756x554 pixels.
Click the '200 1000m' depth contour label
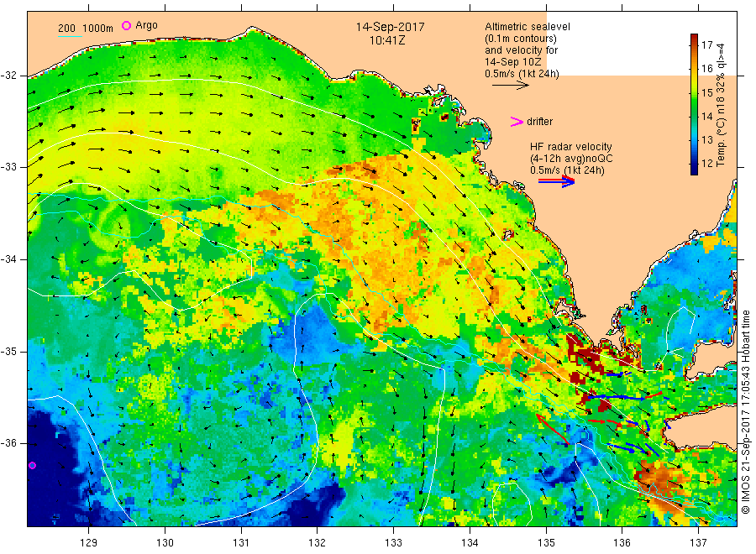tap(86, 29)
